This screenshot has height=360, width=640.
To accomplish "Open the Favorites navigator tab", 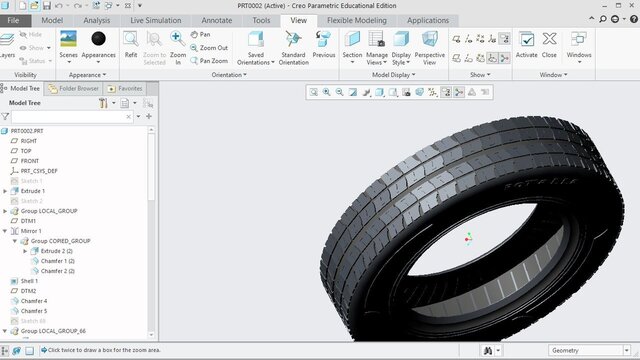I will pyautogui.click(x=125, y=89).
